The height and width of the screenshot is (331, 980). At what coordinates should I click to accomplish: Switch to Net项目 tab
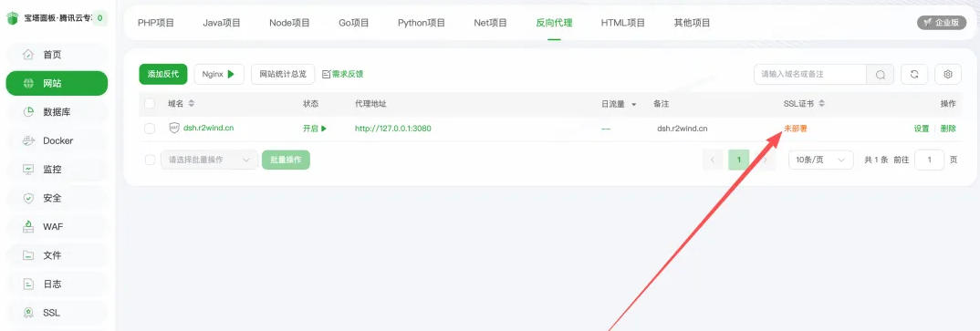(490, 23)
